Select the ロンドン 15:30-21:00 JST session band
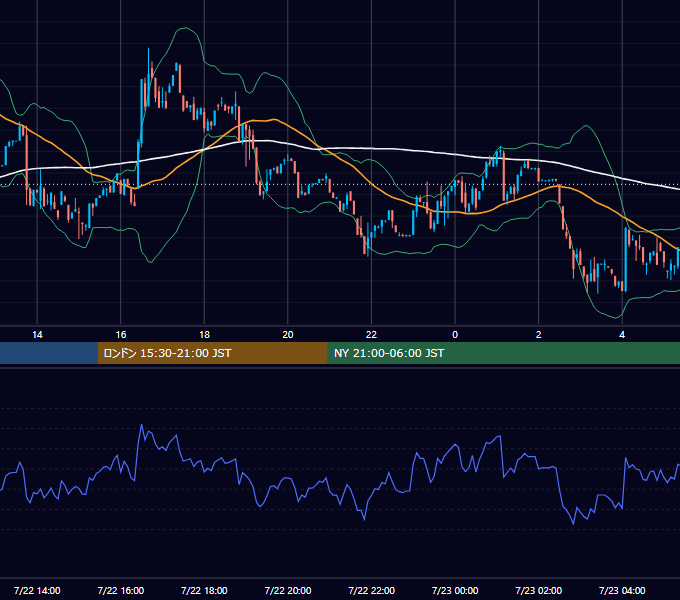This screenshot has height=600, width=680. tap(212, 353)
